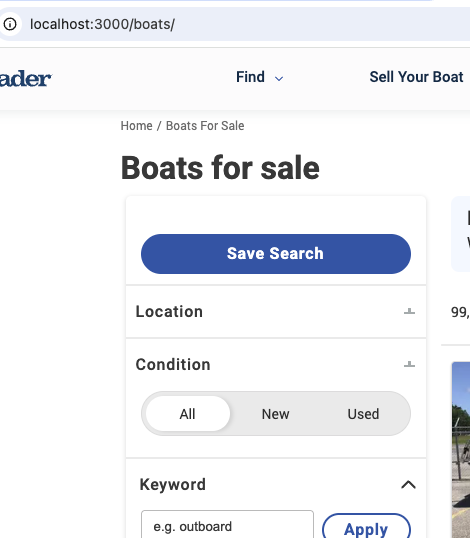Collapse the Keyword section with its chevron
The width and height of the screenshot is (470, 538).
tap(408, 485)
